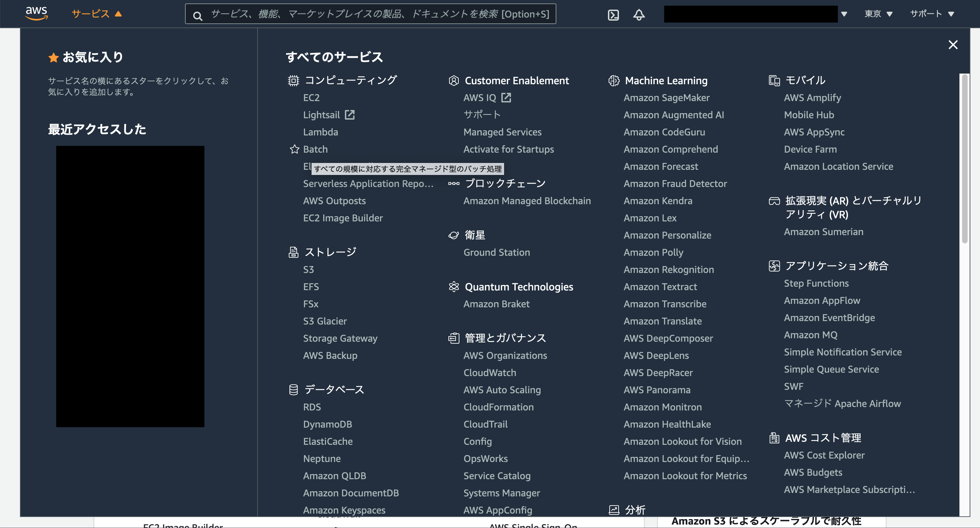Open Amazon Sumerian
The height and width of the screenshot is (528, 980).
823,232
